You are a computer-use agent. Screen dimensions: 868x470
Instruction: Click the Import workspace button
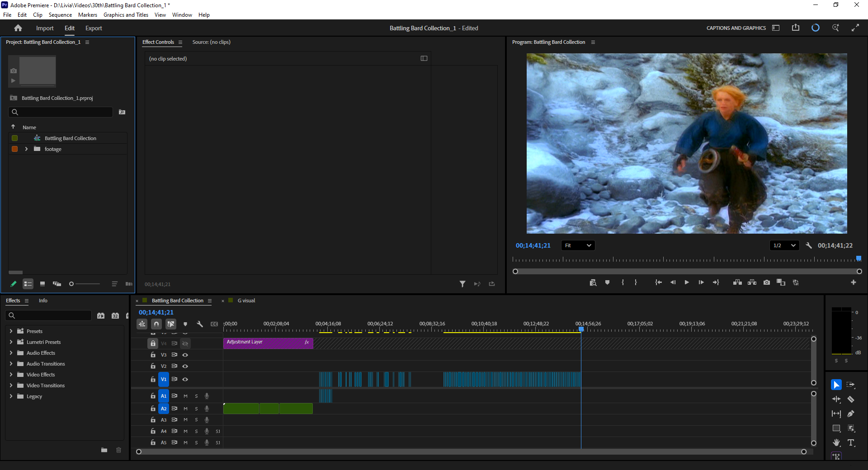(x=45, y=28)
